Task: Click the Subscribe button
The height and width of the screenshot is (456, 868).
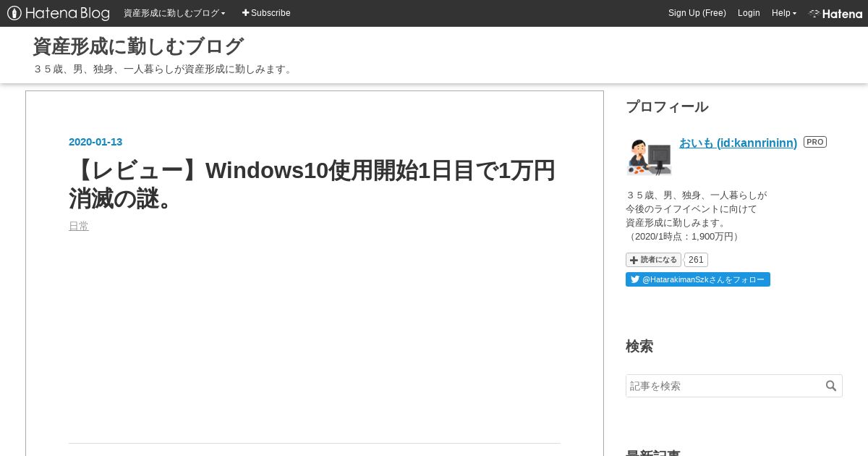Action: [x=266, y=13]
